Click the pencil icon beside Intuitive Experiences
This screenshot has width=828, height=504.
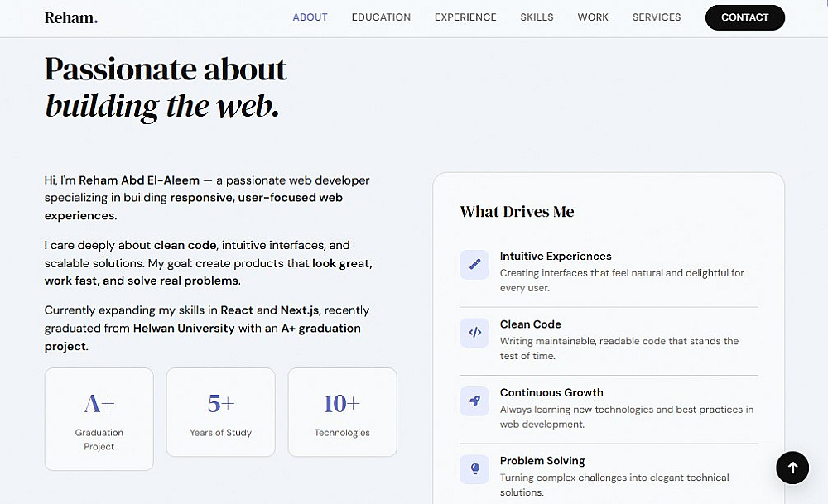tap(474, 265)
